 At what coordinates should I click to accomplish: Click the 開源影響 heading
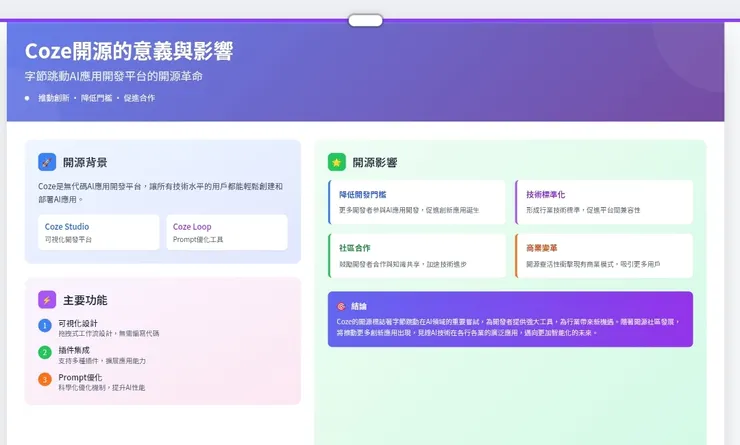coord(375,162)
